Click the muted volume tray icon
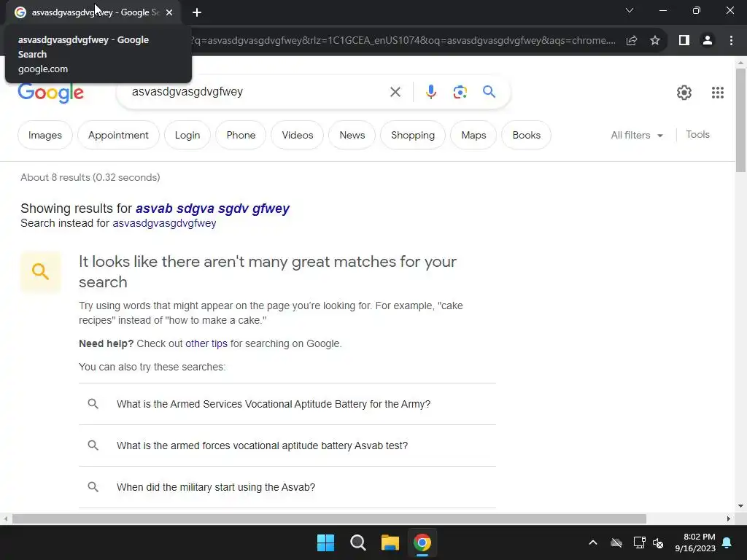The height and width of the screenshot is (560, 747). (x=658, y=542)
